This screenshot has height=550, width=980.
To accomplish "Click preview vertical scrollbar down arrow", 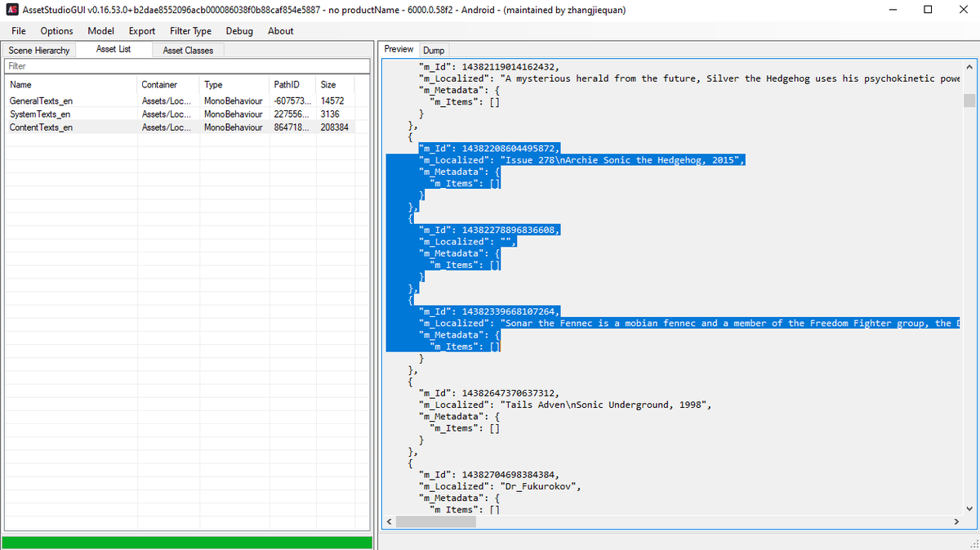I will coord(969,508).
